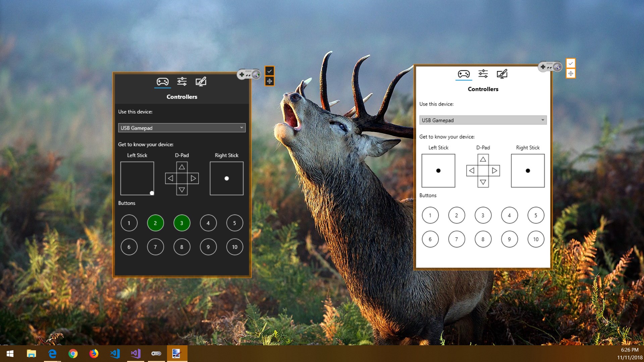
Task: Open Visual Studio Code from taskbar
Action: [115, 354]
